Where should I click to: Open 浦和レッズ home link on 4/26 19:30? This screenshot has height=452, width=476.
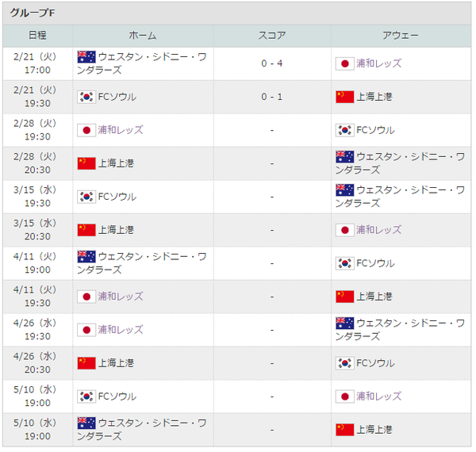pyautogui.click(x=121, y=330)
